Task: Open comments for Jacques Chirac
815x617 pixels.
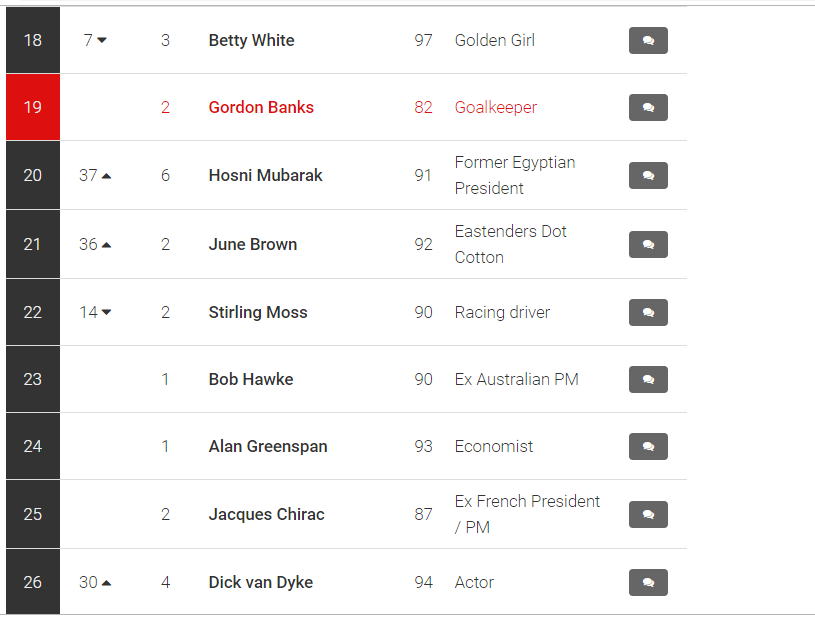Action: click(648, 515)
